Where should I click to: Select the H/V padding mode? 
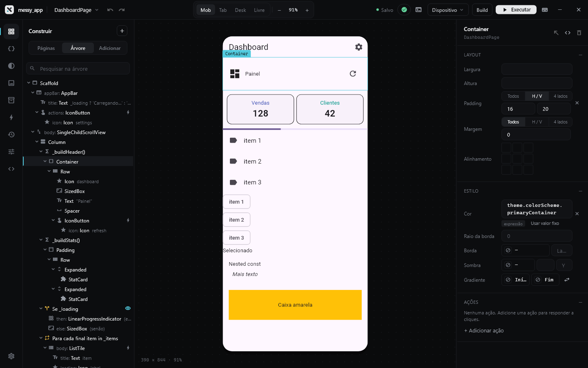click(537, 96)
